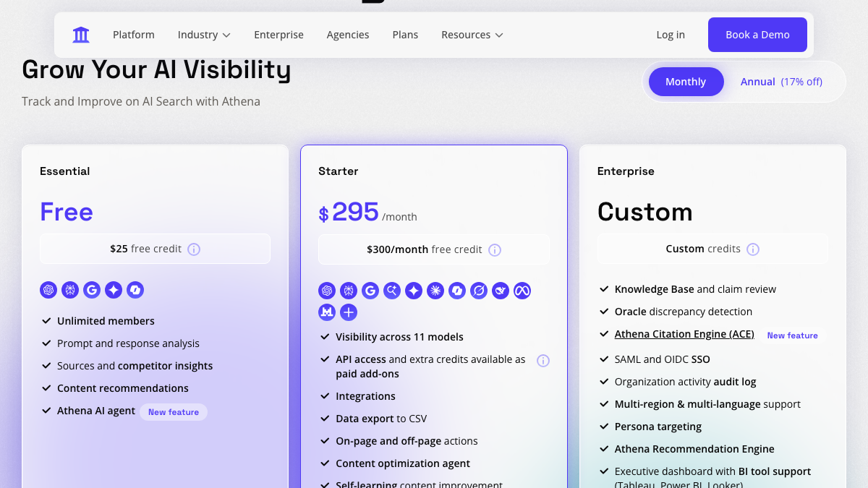Click Copilot icon in Essential card
The height and width of the screenshot is (488, 868).
pyautogui.click(x=135, y=290)
